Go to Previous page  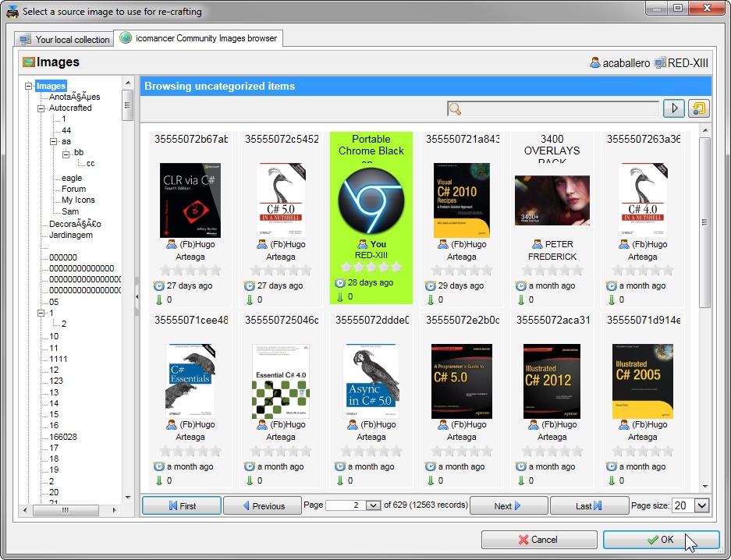click(x=262, y=505)
